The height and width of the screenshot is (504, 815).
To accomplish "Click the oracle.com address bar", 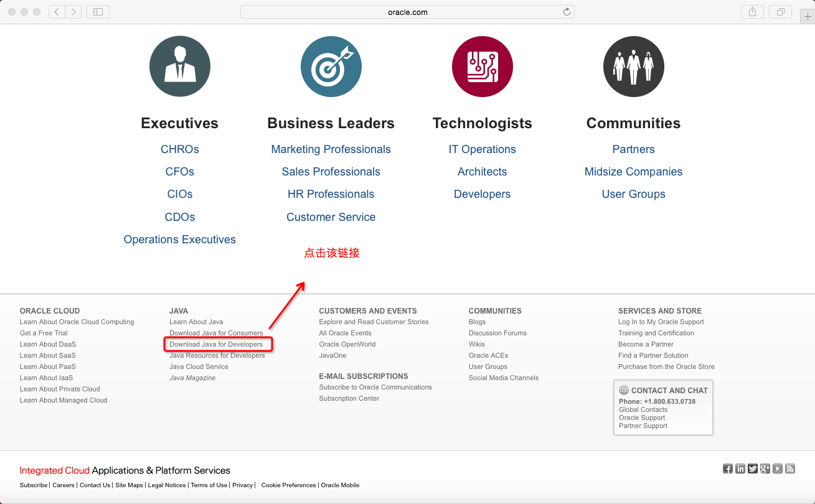I will tap(407, 12).
